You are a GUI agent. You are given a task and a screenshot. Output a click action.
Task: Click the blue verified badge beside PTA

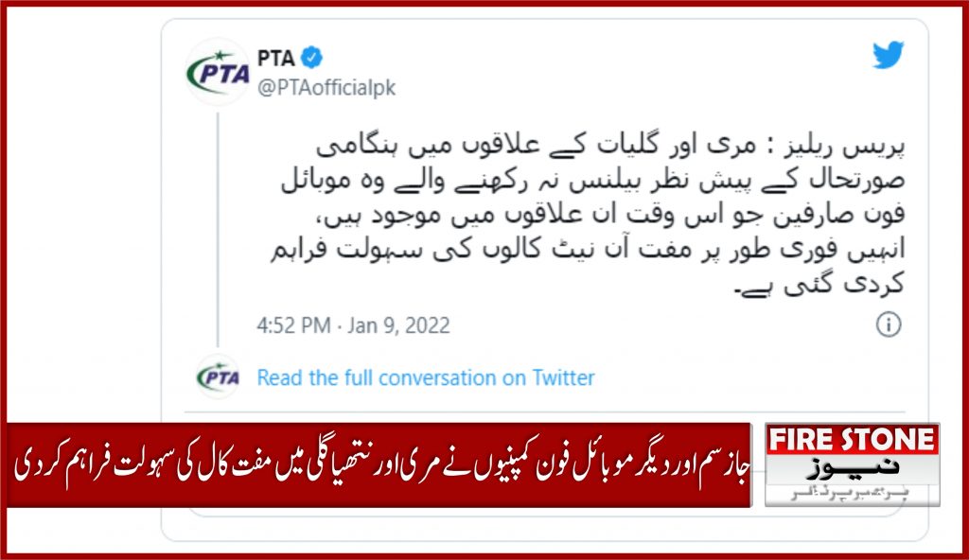(311, 58)
